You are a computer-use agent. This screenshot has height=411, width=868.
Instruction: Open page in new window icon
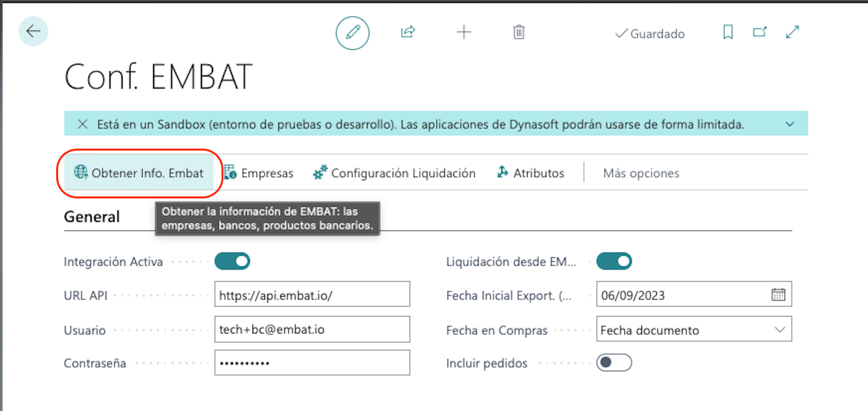pyautogui.click(x=760, y=32)
